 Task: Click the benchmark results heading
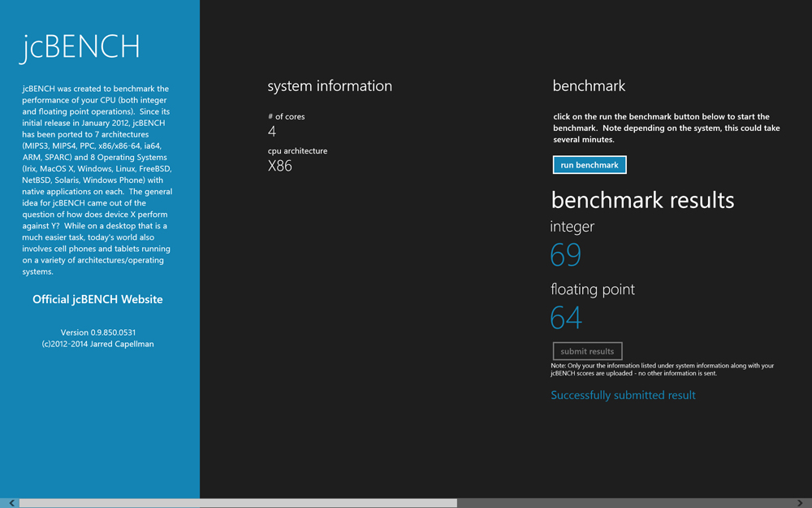[x=642, y=200]
